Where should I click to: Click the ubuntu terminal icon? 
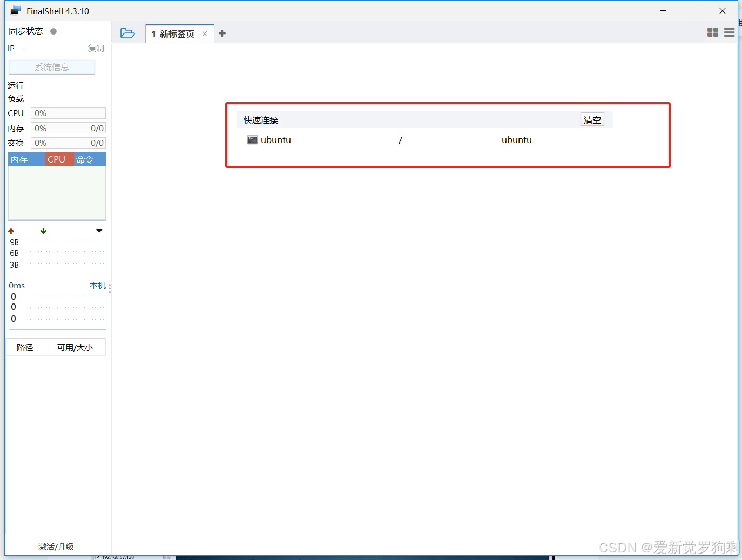252,140
